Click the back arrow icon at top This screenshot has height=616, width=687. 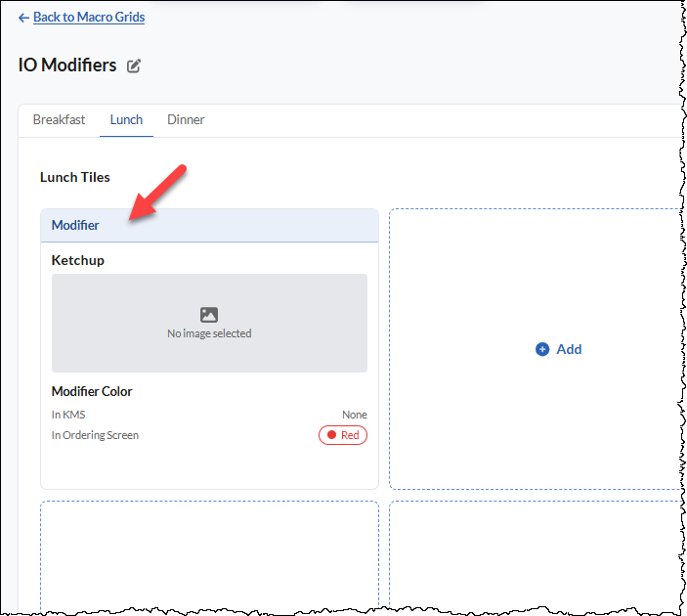pos(23,18)
